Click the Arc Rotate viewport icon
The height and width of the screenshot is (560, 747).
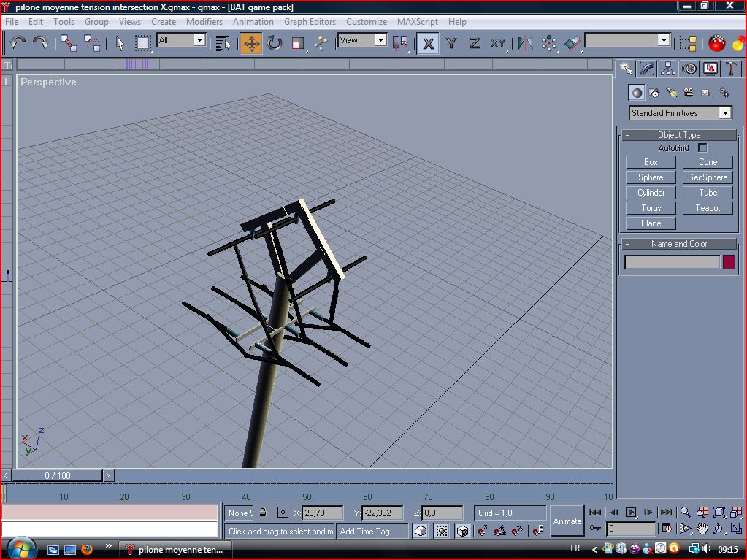coord(719,528)
